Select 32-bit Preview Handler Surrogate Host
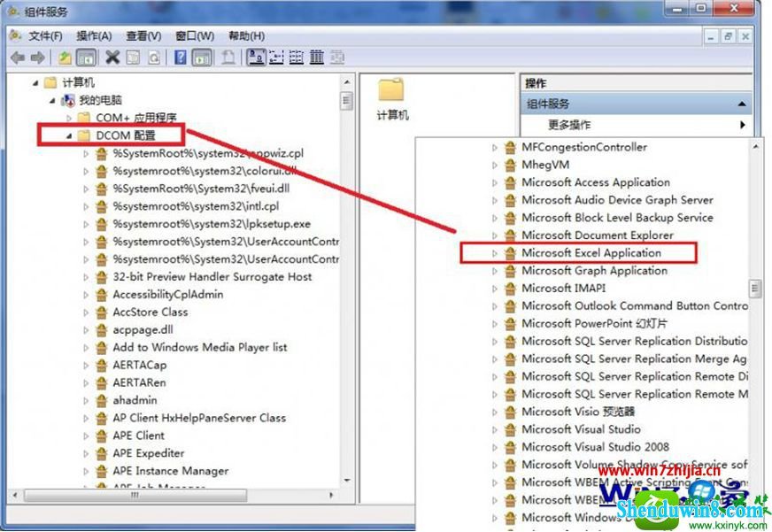This screenshot has height=532, width=772. (x=212, y=277)
